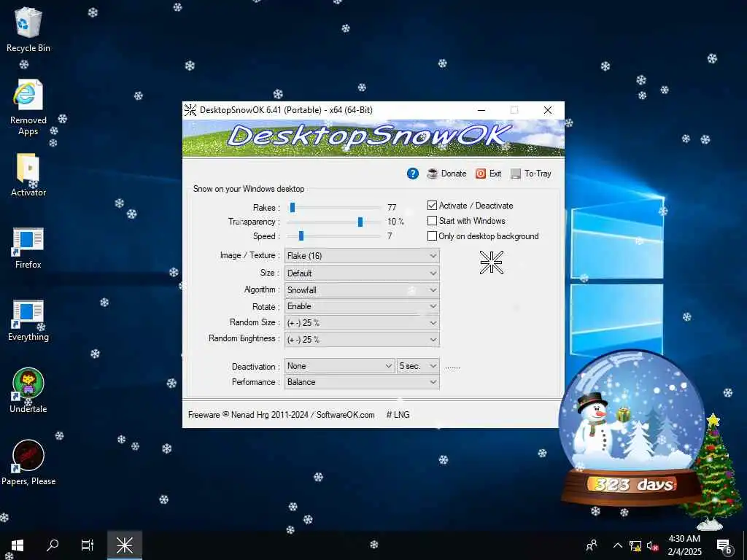The image size is (747, 560).
Task: Open the taskbar clock showing 4:30 AM
Action: point(684,545)
